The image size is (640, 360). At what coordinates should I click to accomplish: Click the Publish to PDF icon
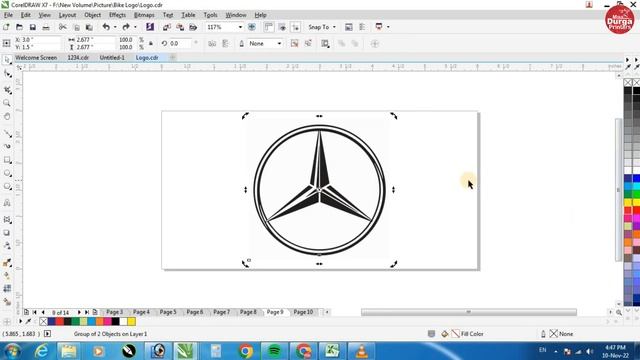tap(193, 27)
